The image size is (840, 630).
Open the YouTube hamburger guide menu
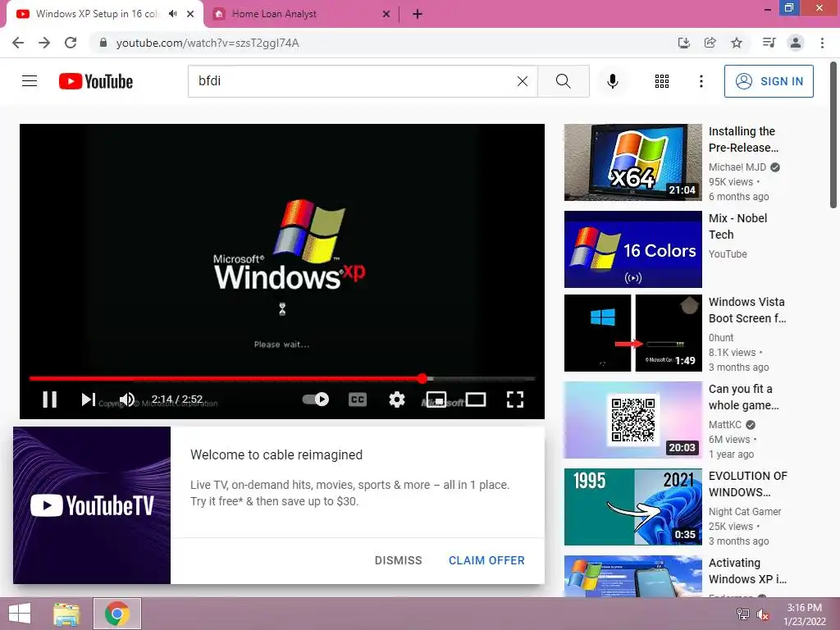pos(30,81)
